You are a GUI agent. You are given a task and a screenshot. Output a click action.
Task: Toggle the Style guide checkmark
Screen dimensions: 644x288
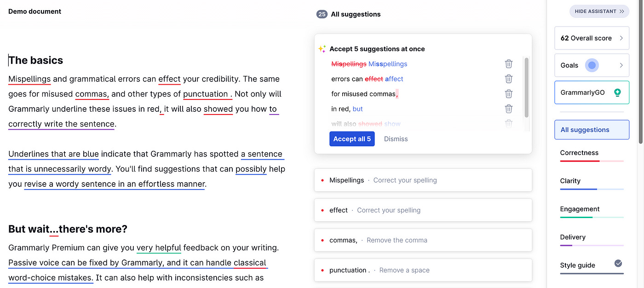(x=618, y=264)
